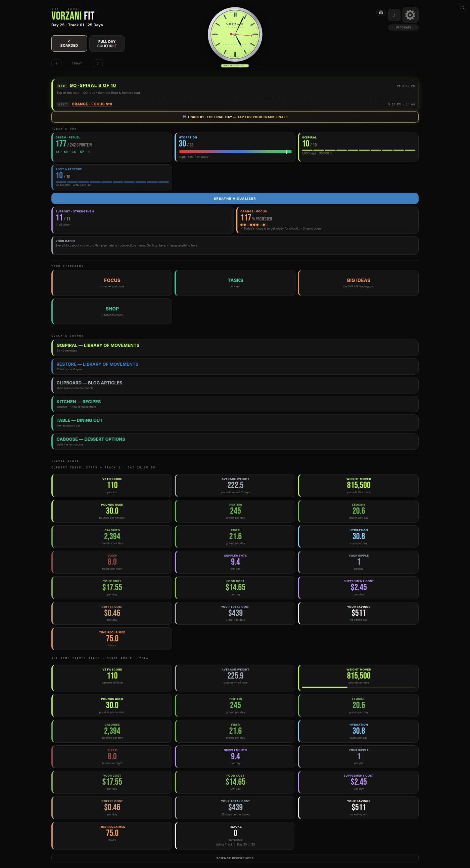Viewport: 470px width, 868px height.
Task: Launch the Breathe Visualizer
Action: (x=235, y=199)
